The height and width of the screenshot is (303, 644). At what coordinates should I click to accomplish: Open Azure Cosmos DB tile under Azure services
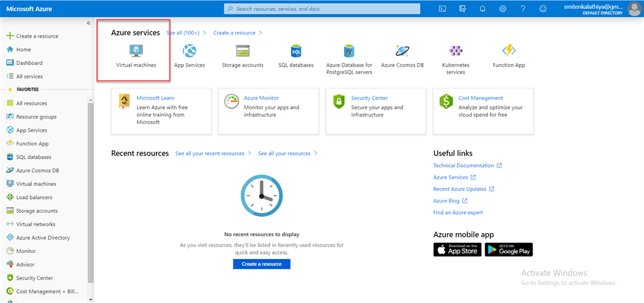[x=402, y=56]
